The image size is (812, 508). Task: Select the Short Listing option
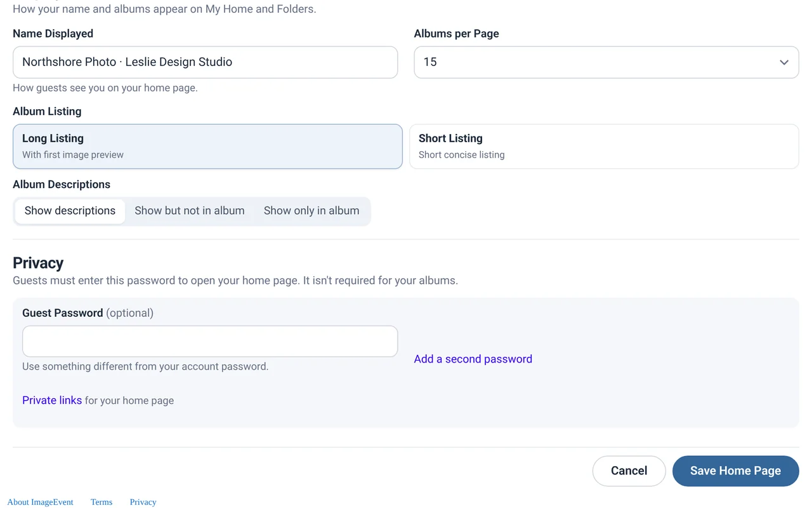click(604, 146)
